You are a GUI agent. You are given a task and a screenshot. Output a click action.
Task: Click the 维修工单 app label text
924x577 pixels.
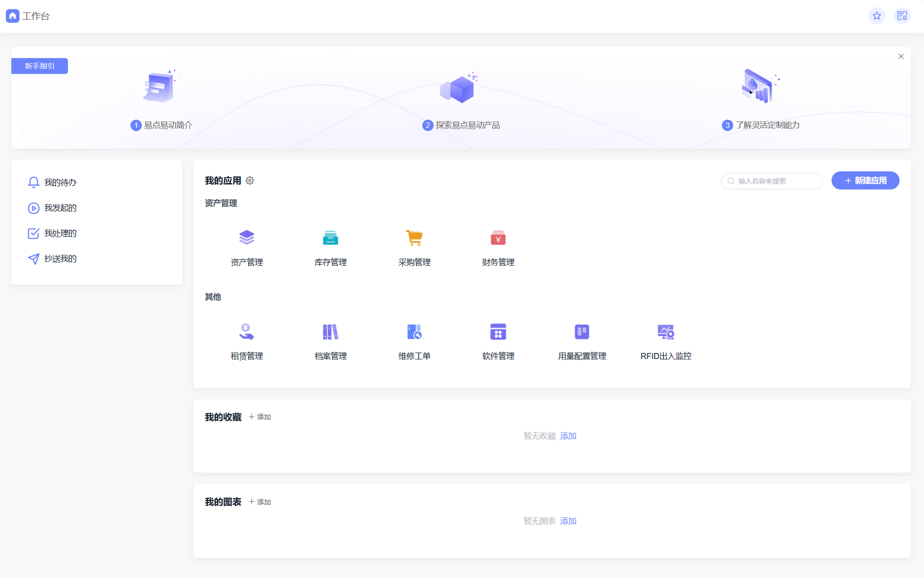click(414, 356)
